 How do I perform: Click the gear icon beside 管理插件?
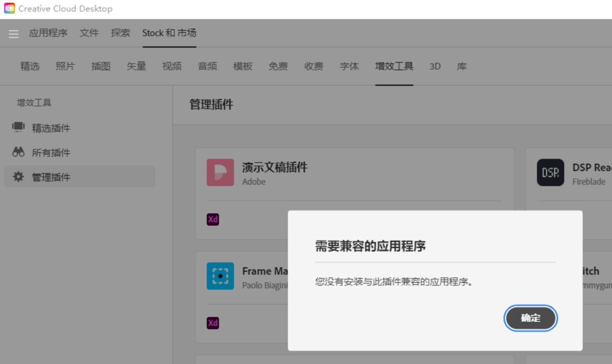(x=18, y=177)
